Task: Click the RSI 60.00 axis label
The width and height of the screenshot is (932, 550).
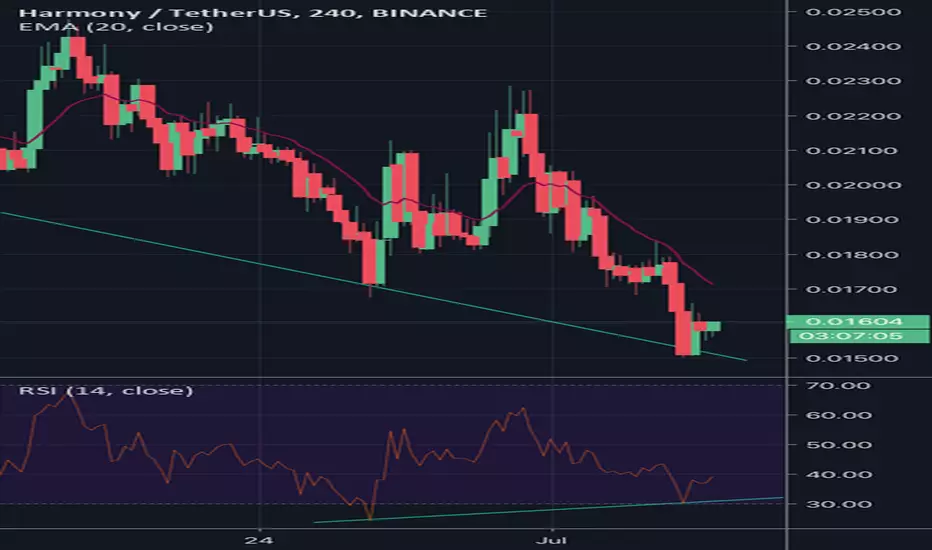Action: tap(839, 415)
